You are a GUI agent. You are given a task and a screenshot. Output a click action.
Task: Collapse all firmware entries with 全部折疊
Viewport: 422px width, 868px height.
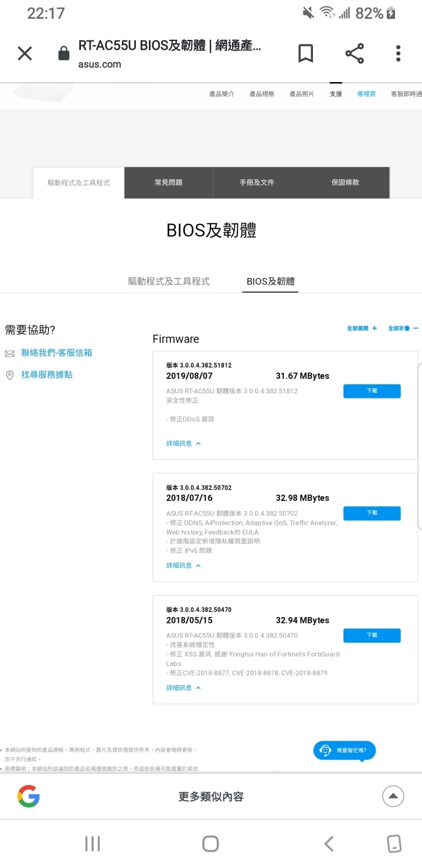click(x=403, y=328)
